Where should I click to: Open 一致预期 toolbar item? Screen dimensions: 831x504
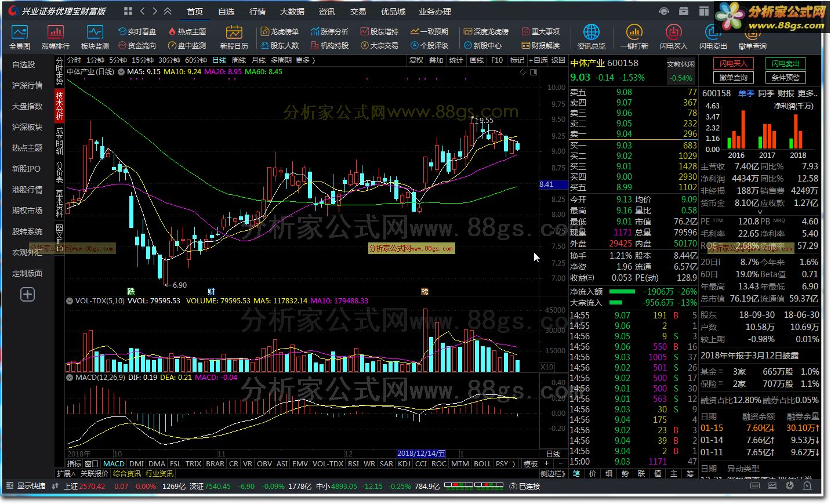coord(429,31)
